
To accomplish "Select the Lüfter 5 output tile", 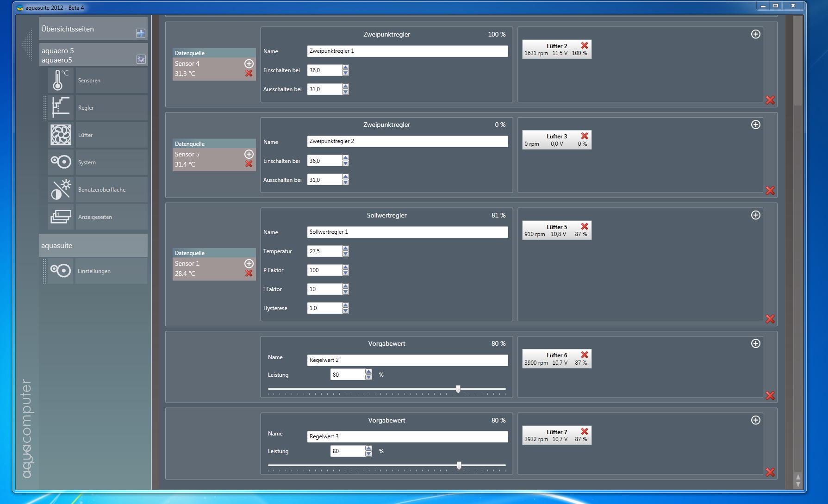I will (x=557, y=230).
